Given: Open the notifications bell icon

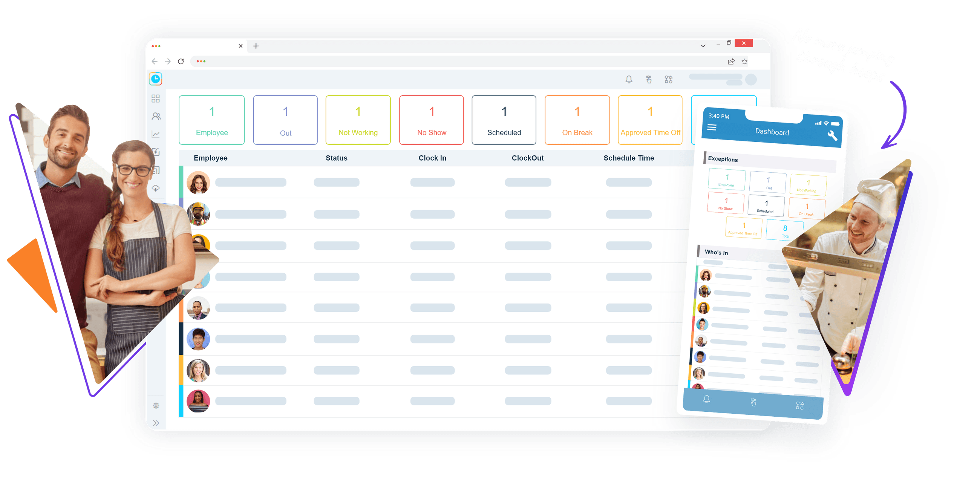Looking at the screenshot, I should [629, 79].
